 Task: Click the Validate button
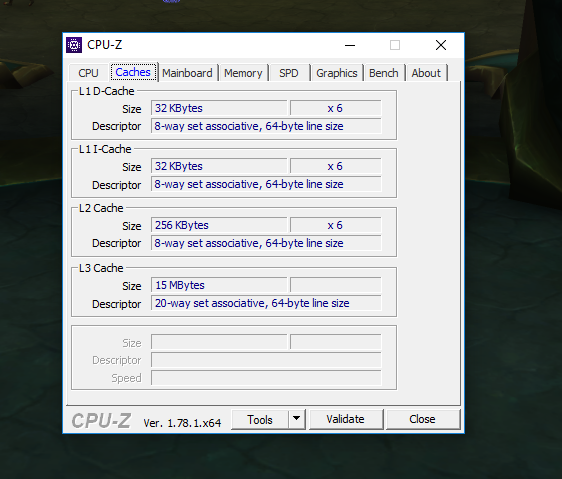click(x=346, y=419)
